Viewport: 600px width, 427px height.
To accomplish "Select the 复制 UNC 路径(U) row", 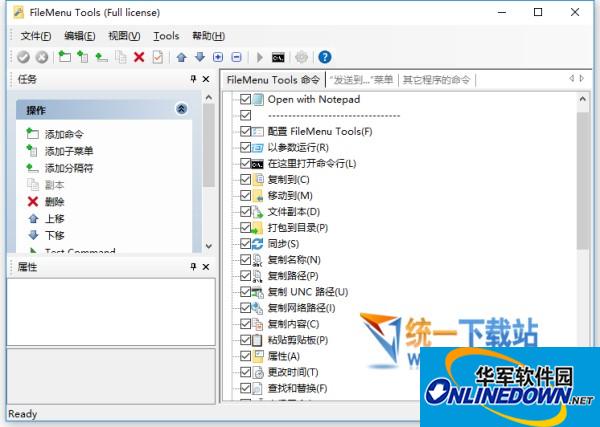I will point(308,292).
